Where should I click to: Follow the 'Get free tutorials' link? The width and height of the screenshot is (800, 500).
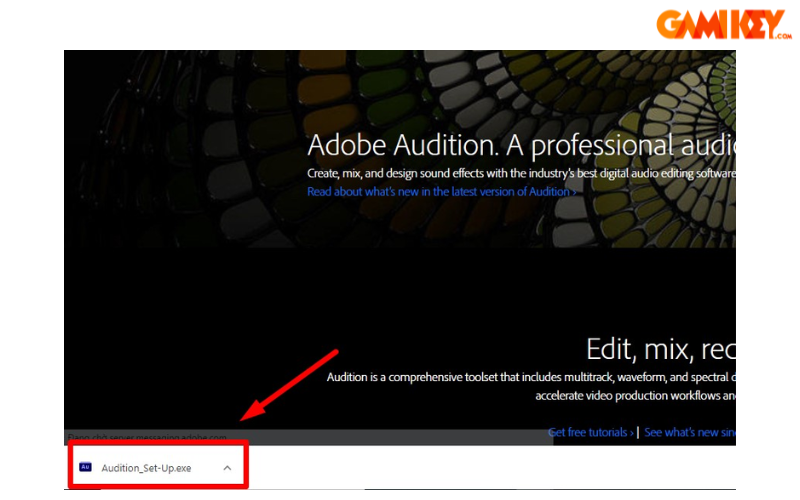pyautogui.click(x=588, y=432)
